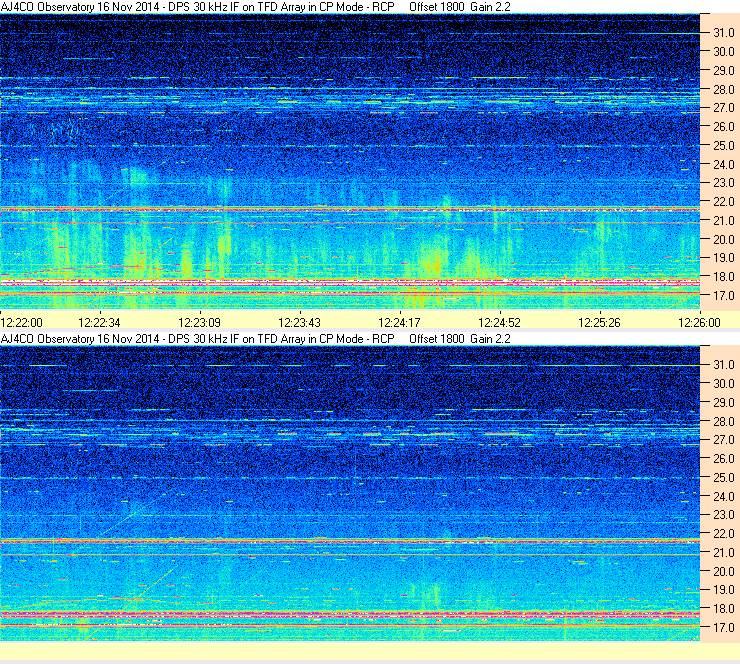Screen dimensions: 740x664
Task: Click the 12:26:00 time axis label
Action: pos(699,323)
